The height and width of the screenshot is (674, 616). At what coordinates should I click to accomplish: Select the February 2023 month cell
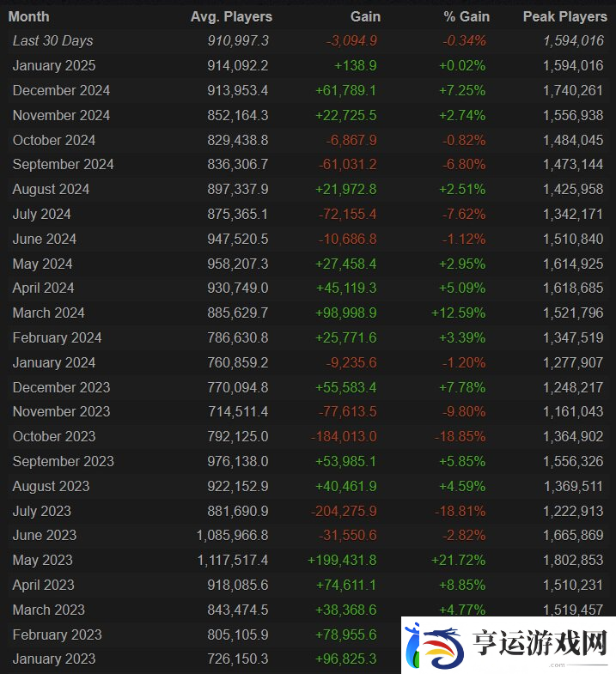click(x=58, y=635)
